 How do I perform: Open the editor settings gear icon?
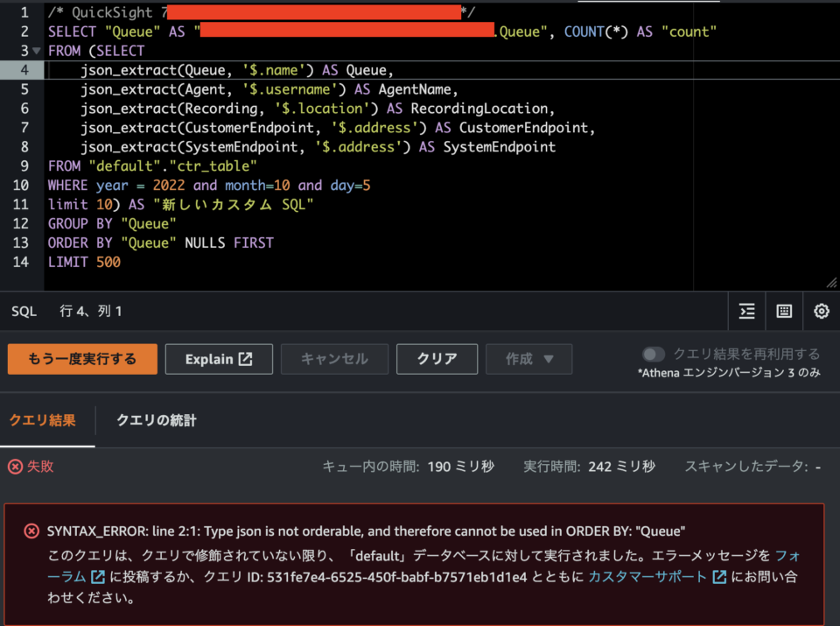pyautogui.click(x=820, y=311)
